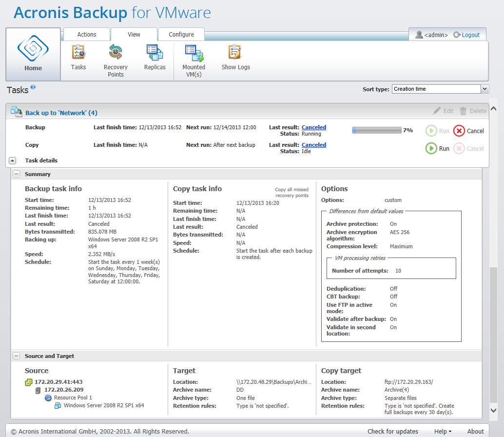Switch to the View tab
Viewport: 504px width, 437px height.
point(134,35)
